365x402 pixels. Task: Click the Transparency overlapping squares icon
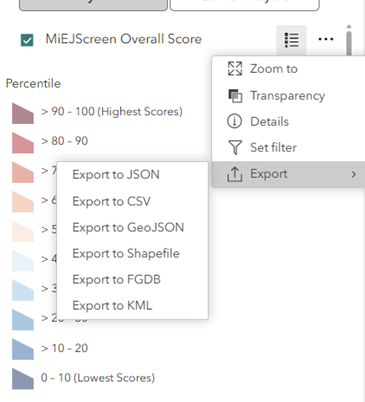click(235, 96)
